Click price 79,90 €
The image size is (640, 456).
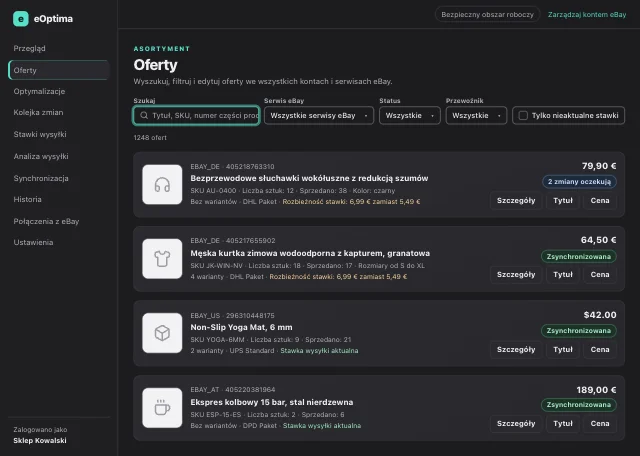(599, 166)
